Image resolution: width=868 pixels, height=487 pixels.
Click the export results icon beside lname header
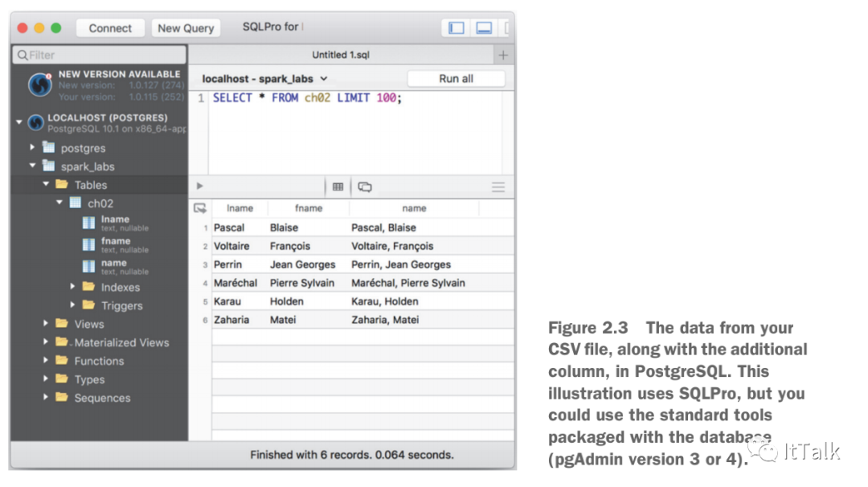(x=200, y=208)
